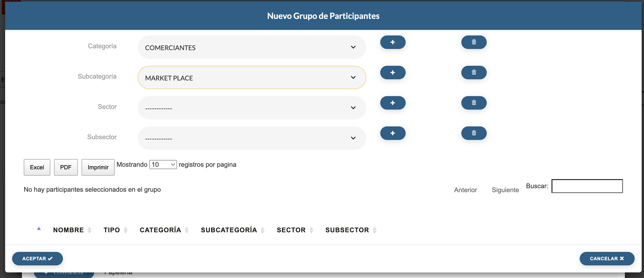Open the Sector dropdown
Image resolution: width=644 pixels, height=278 pixels.
251,108
